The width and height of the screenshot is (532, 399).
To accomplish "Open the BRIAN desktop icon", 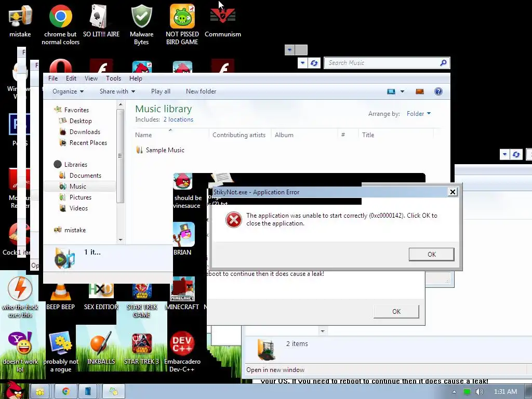I will 183,239.
